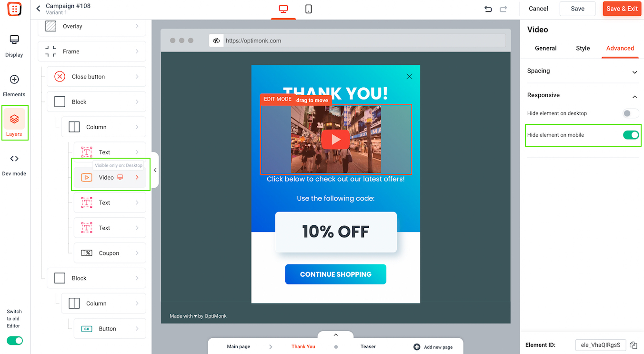Click the undo arrow icon
Viewport: 644px width, 354px height.
[488, 9]
